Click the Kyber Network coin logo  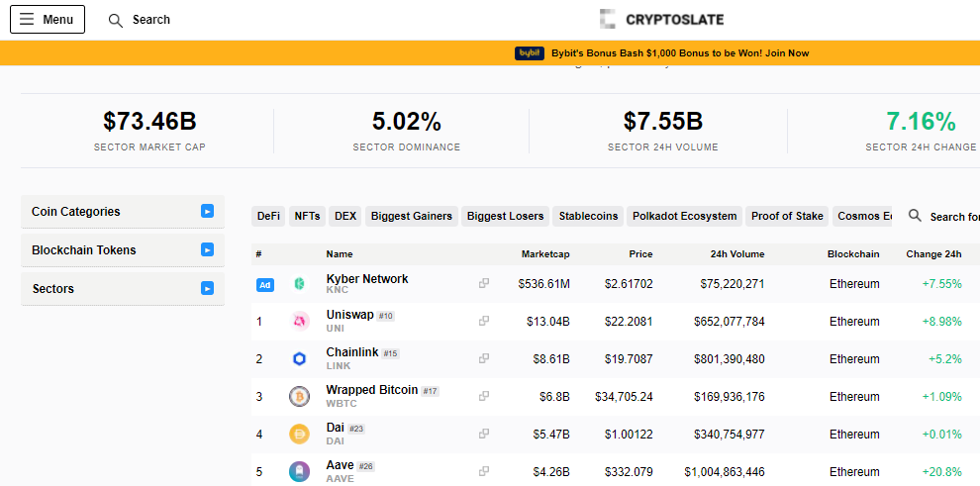(x=299, y=284)
